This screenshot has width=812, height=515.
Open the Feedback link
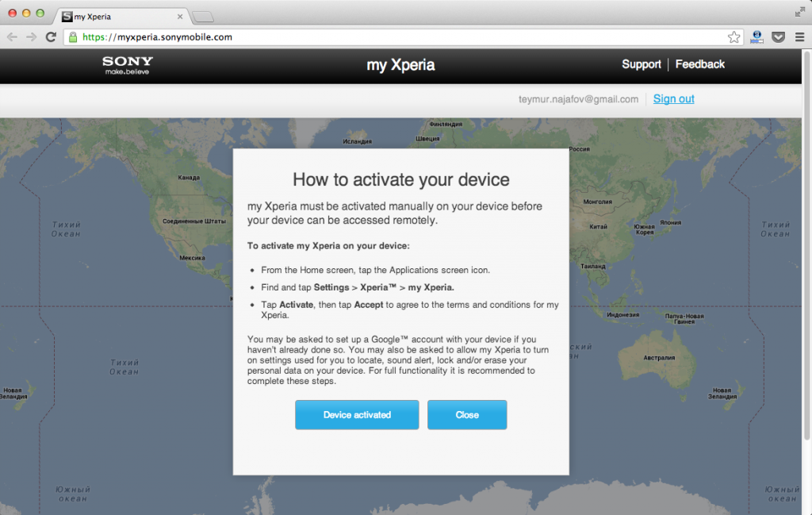click(x=699, y=64)
